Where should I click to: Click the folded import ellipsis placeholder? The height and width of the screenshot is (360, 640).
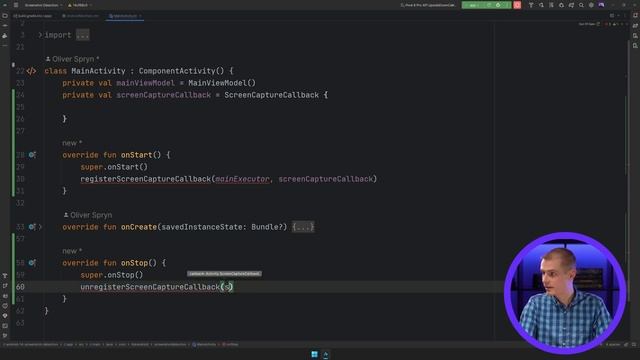[x=82, y=35]
